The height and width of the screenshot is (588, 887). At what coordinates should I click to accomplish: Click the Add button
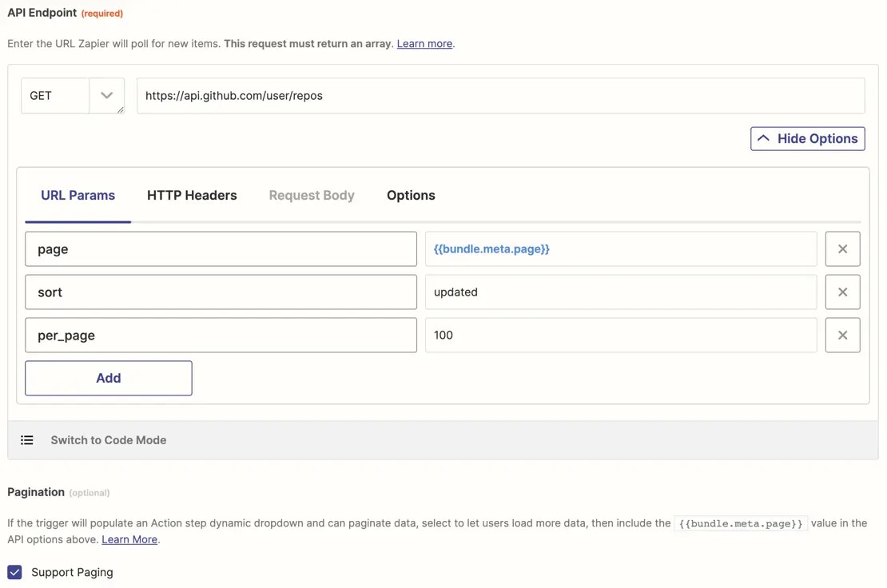coord(109,378)
